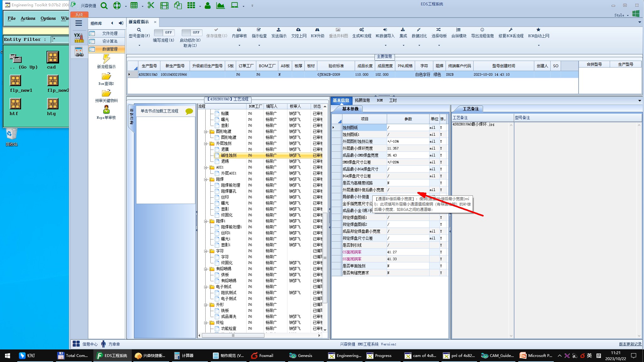Select 设计算法 in the component library
This screenshot has width=644, height=362.
click(x=106, y=41)
